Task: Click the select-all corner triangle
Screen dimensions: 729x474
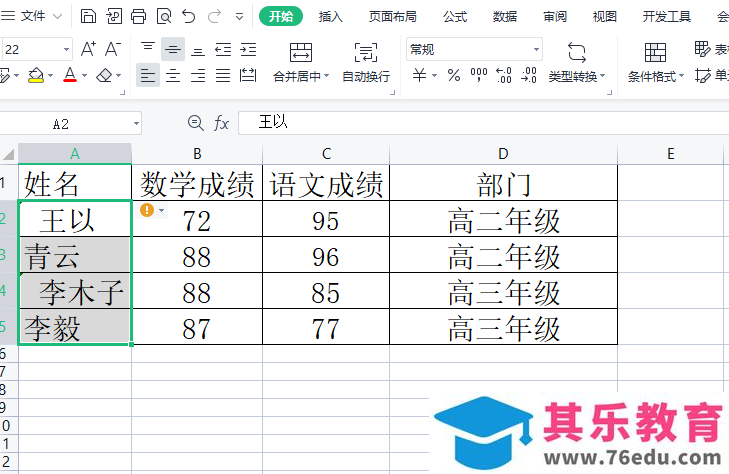Action: pyautogui.click(x=8, y=154)
